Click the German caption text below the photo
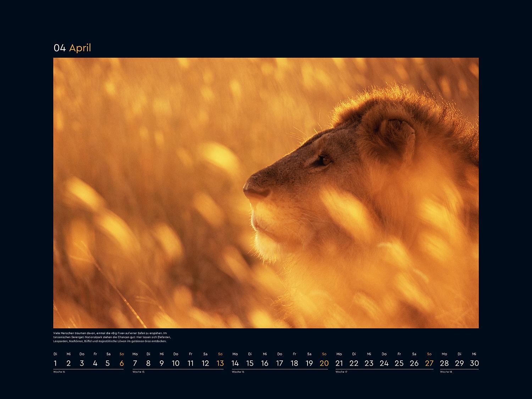The image size is (532, 399). tap(112, 337)
